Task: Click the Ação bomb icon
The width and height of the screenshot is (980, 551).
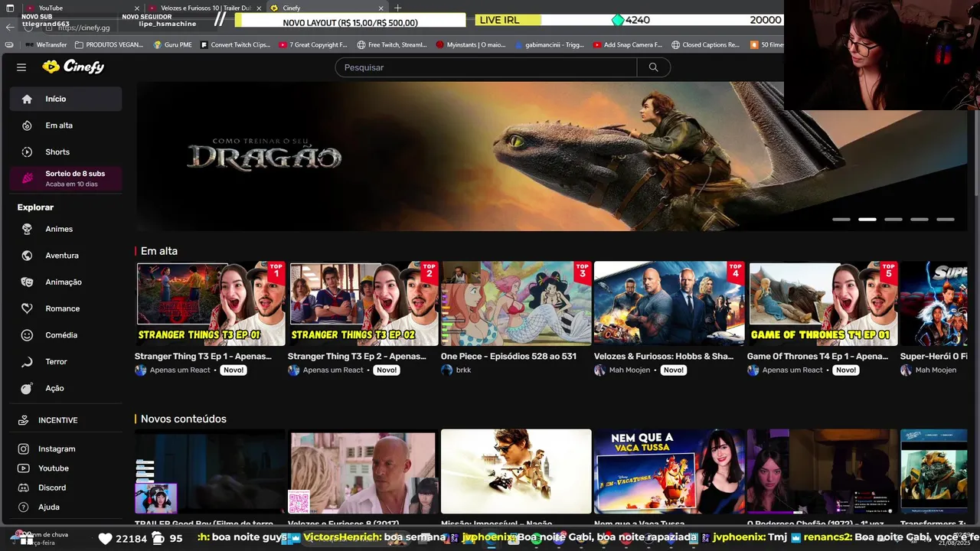Action: click(x=27, y=388)
